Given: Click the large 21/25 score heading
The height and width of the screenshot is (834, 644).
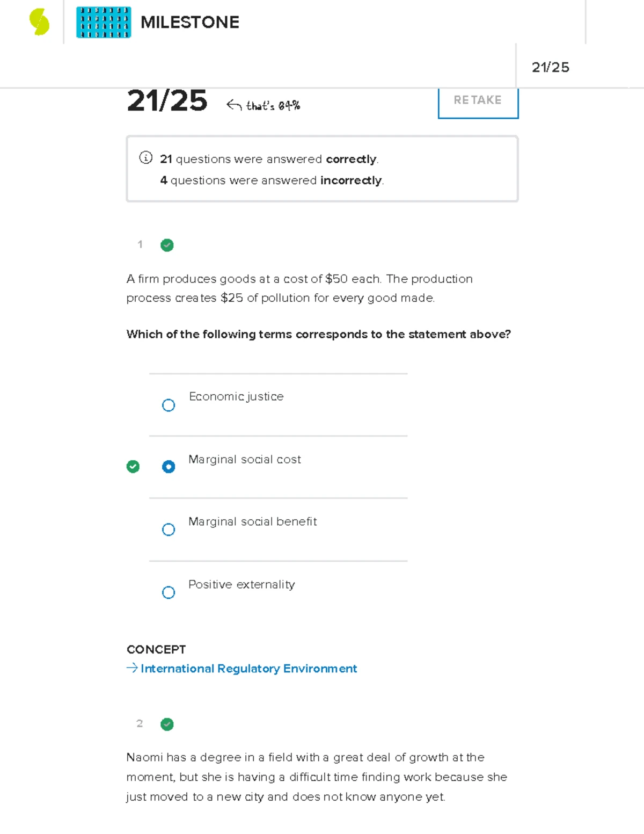Looking at the screenshot, I should click(167, 101).
